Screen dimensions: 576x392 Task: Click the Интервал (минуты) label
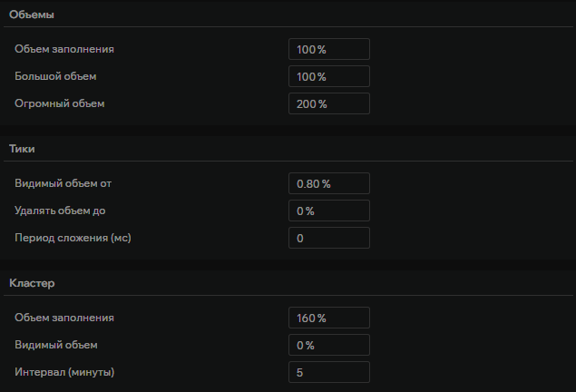pyautogui.click(x=64, y=372)
